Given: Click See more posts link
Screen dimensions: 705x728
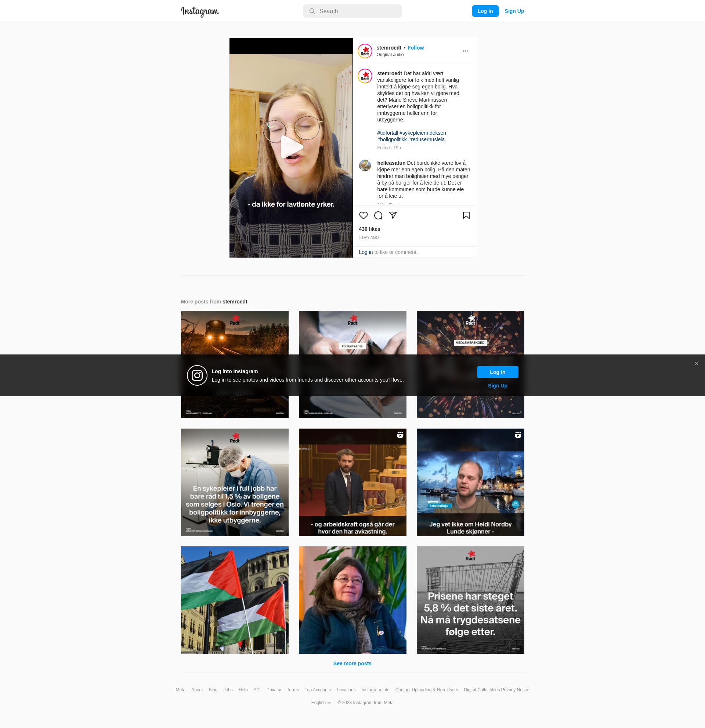Looking at the screenshot, I should click(x=352, y=663).
